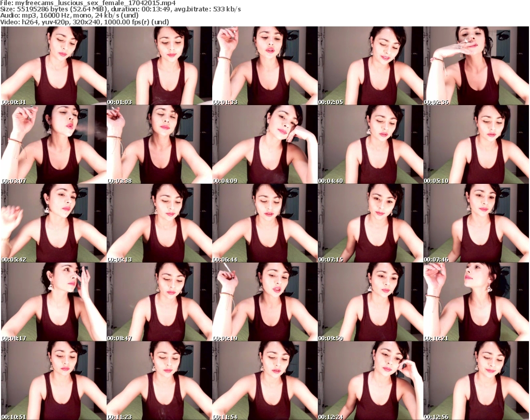Select the thumbnail stamped 00:12:24
This screenshot has height=420, width=530.
coord(371,381)
